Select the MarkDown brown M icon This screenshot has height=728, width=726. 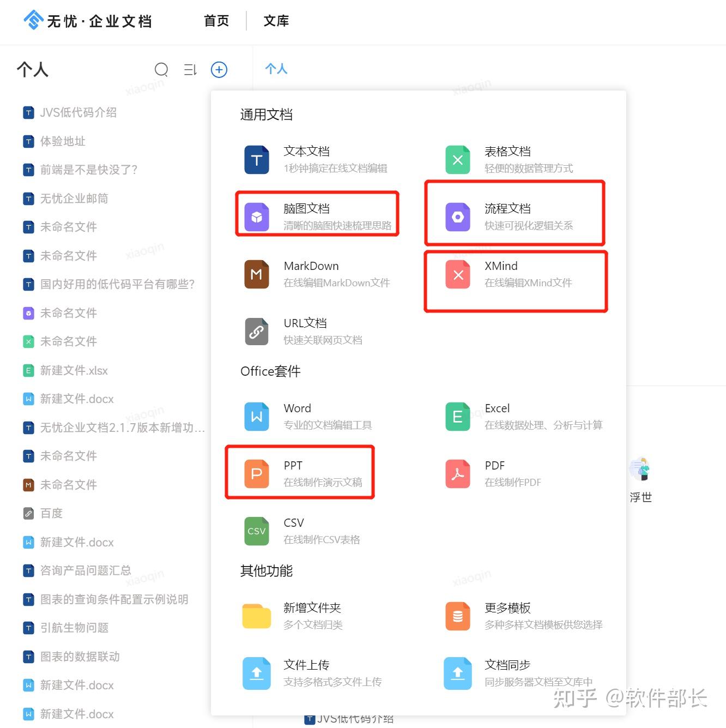(257, 274)
